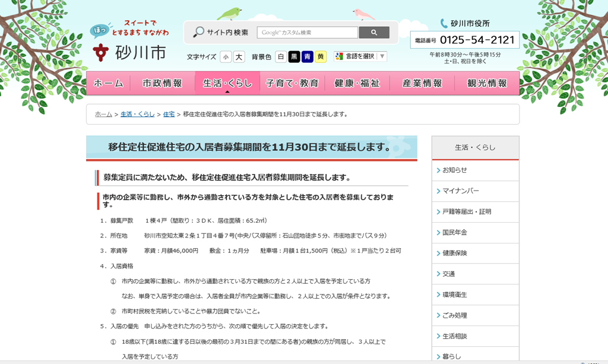Open the 言語を選択 language dropdown
Viewport: 608px width, 364px height.
[360, 56]
